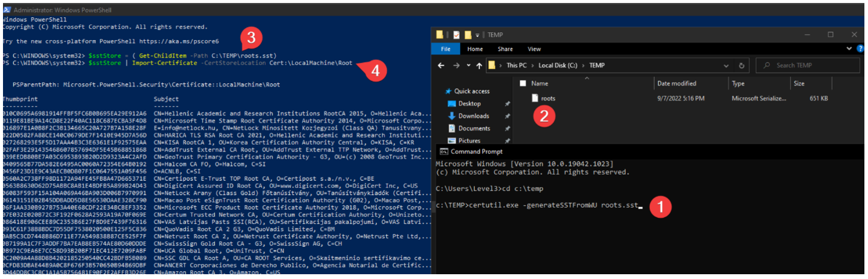Open the Share ribbon tab in Explorer
The image size is (868, 279).
(505, 49)
